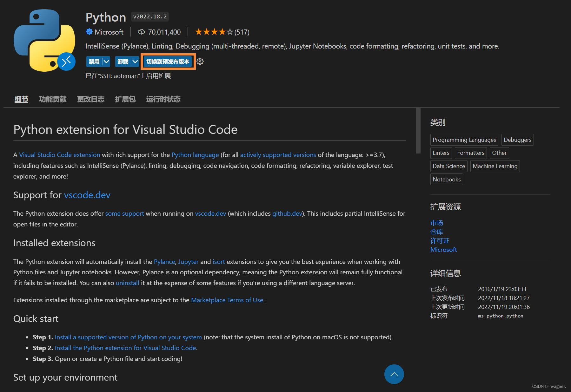
Task: Expand the 禁用 dropdown arrow
Action: coord(106,62)
